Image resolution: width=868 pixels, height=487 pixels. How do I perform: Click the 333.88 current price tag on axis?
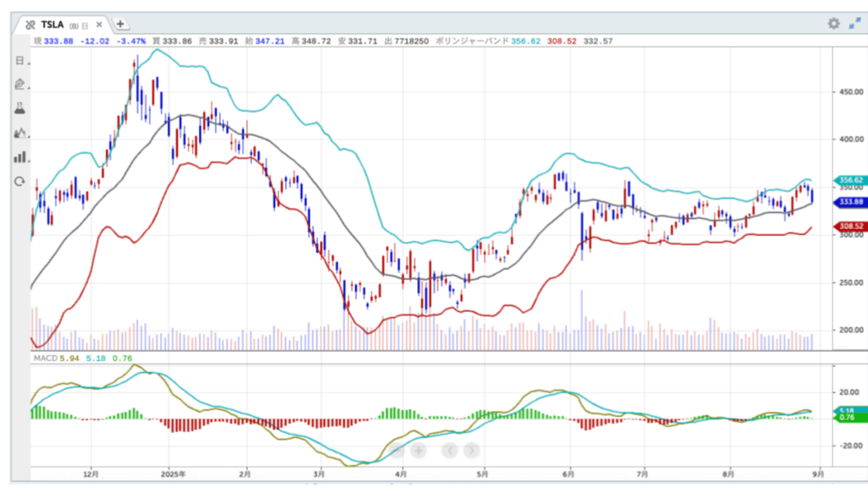(x=849, y=202)
